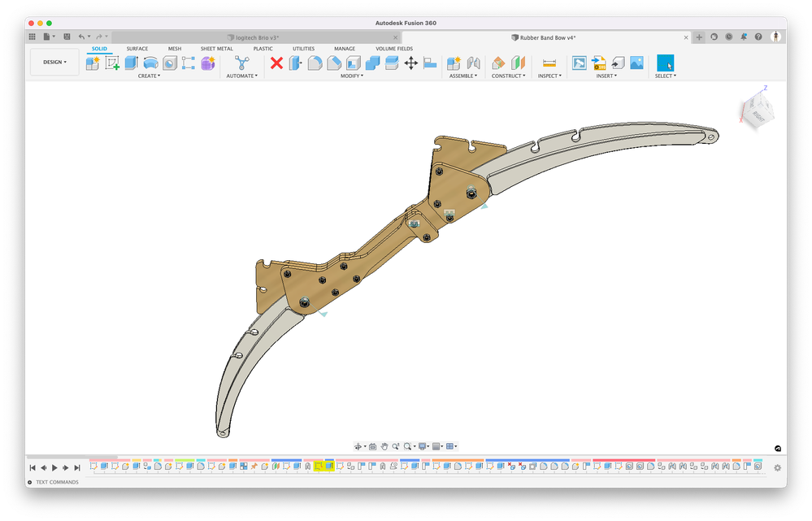
Task: Click the Insert Canvas image icon
Action: [x=637, y=63]
